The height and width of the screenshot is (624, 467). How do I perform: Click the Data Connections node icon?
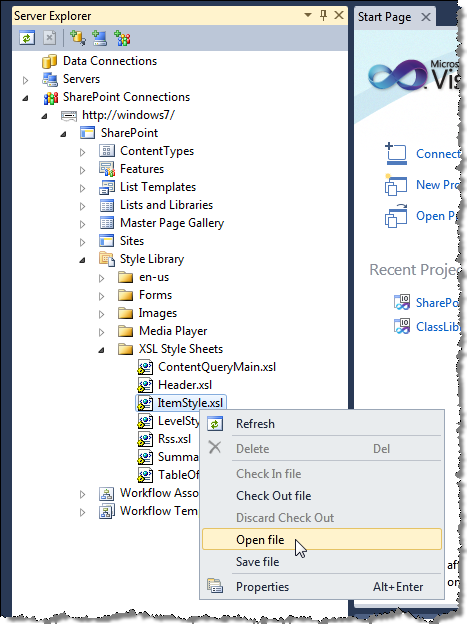click(x=49, y=61)
